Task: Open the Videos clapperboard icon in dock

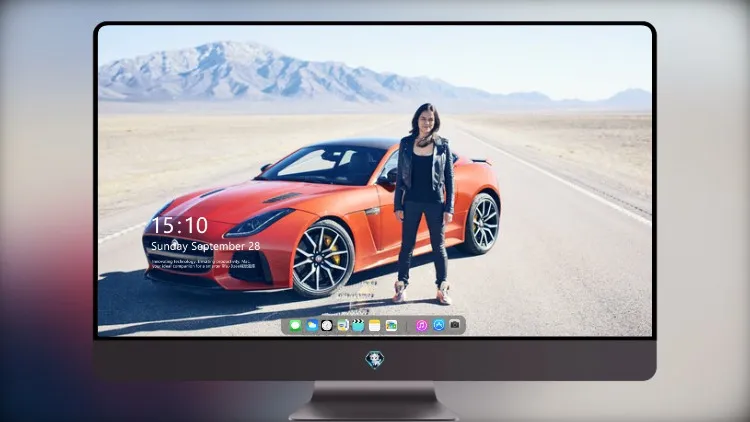Action: (358, 325)
